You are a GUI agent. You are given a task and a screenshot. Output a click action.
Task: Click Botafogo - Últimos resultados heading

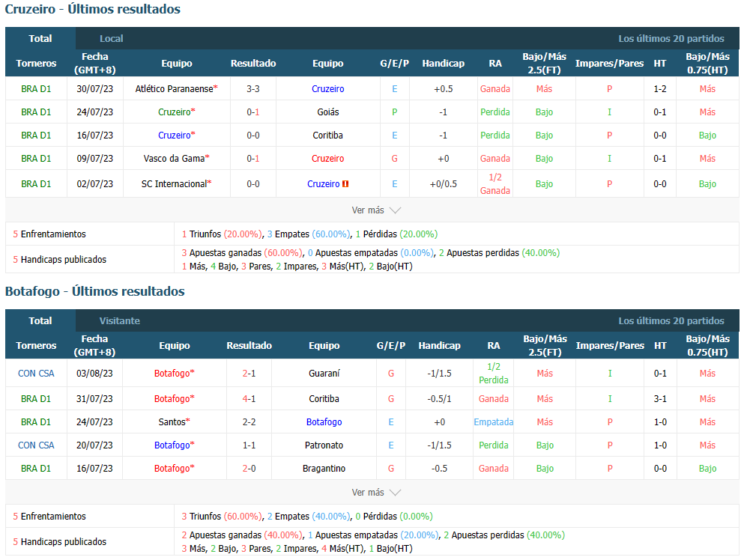coord(95,291)
